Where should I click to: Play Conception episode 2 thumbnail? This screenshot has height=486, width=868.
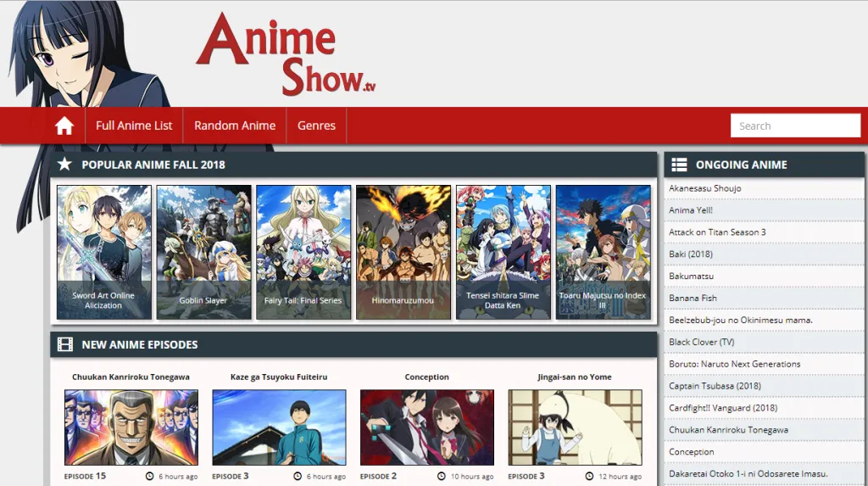click(x=427, y=427)
